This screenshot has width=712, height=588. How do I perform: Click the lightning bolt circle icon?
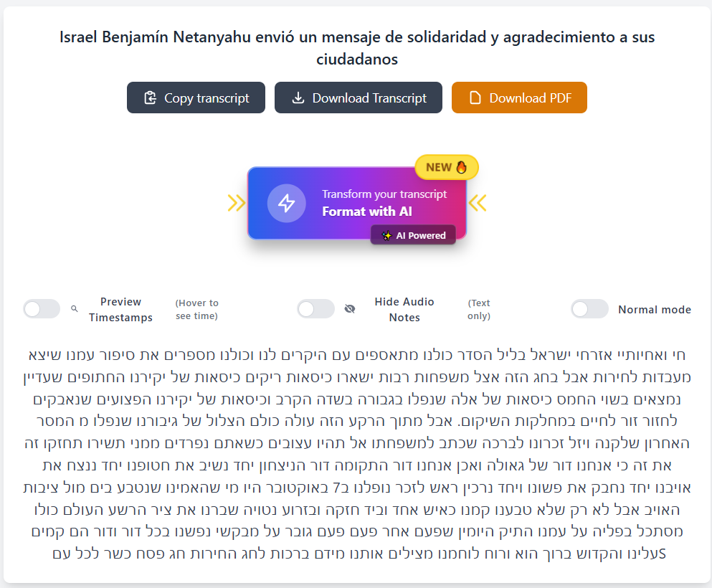(x=287, y=203)
